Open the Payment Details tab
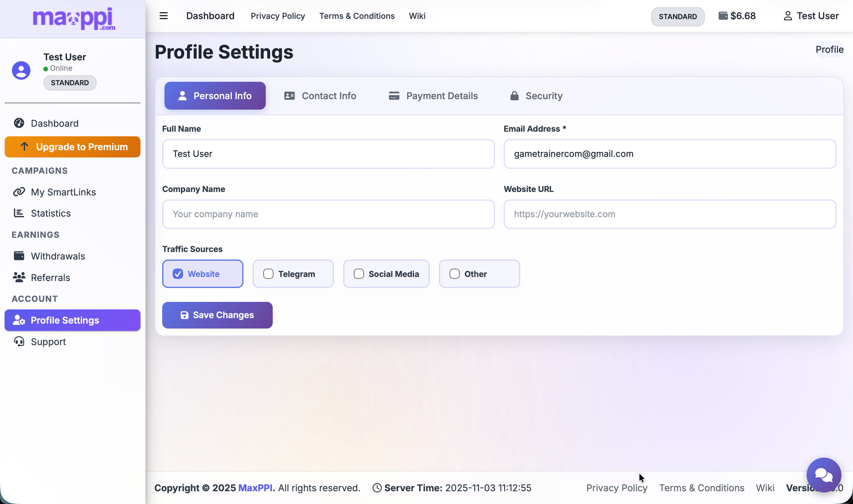The height and width of the screenshot is (504, 853). pyautogui.click(x=433, y=96)
